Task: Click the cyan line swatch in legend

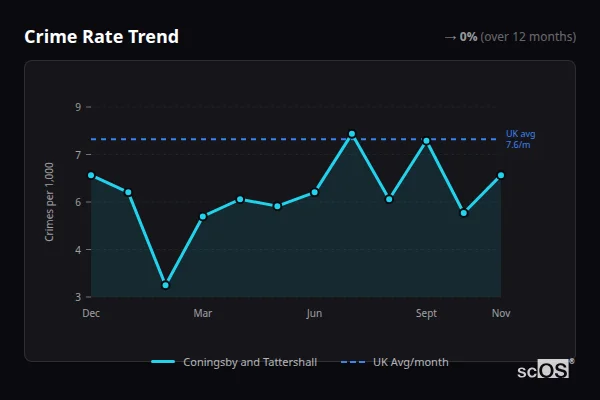Action: click(163, 362)
